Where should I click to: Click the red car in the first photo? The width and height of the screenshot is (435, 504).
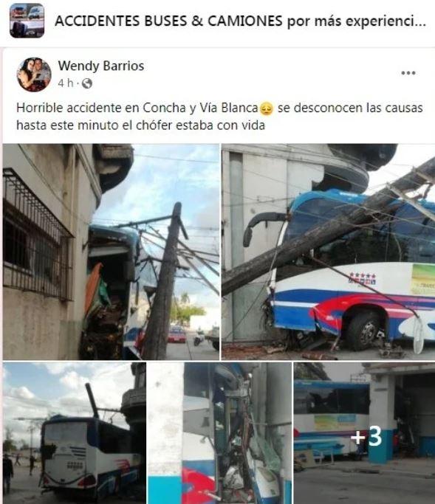point(177,334)
